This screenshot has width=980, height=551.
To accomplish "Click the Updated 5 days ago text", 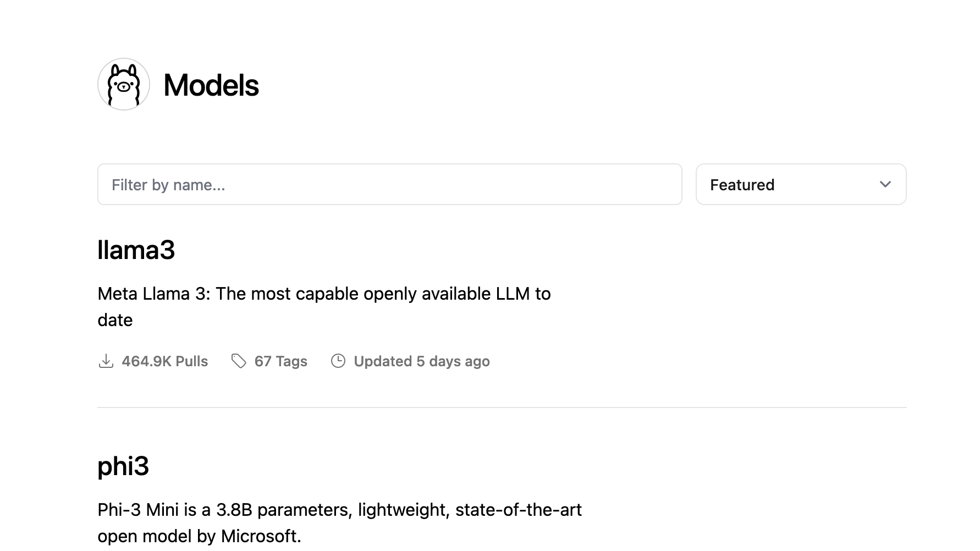I will pyautogui.click(x=421, y=361).
